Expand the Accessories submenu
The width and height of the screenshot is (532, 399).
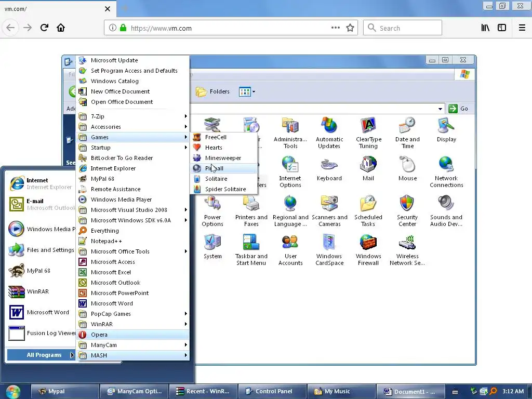coord(132,127)
